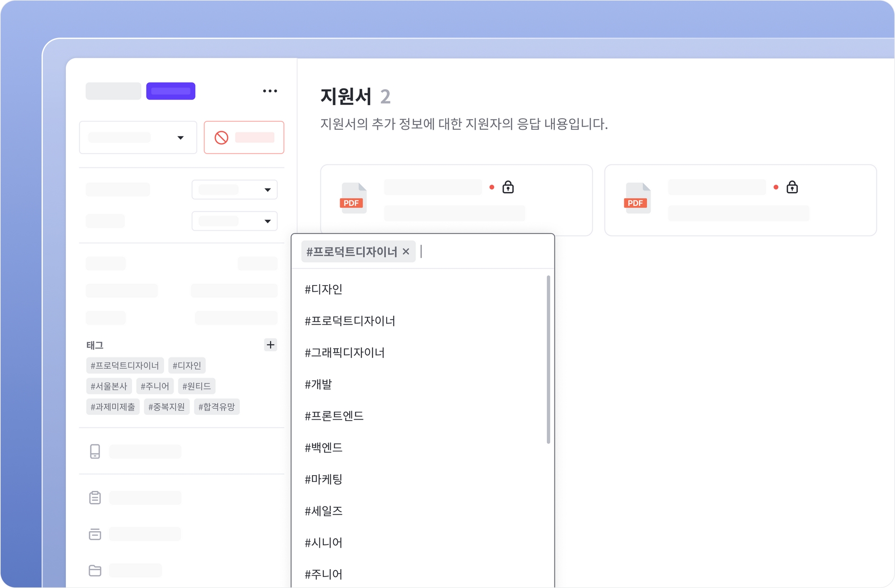This screenshot has width=895, height=588.
Task: Choose #마케팅 option in tag dropdown
Action: click(x=323, y=479)
